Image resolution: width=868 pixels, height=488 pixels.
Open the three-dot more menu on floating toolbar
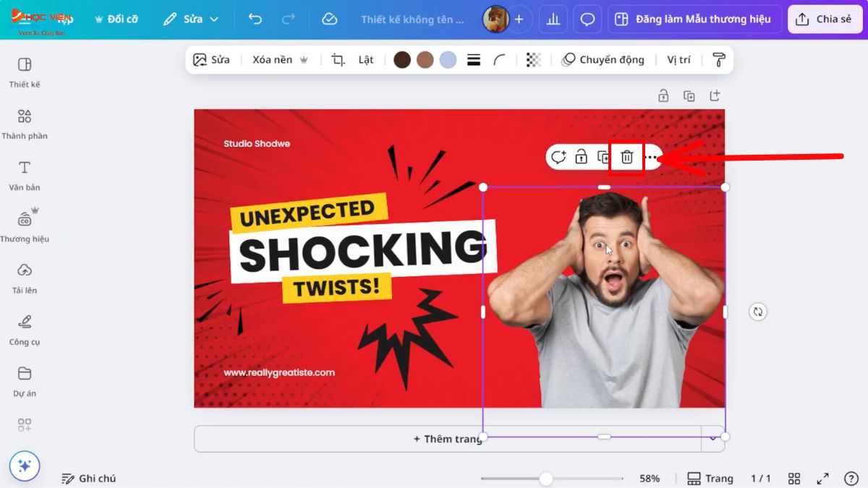[x=651, y=157]
